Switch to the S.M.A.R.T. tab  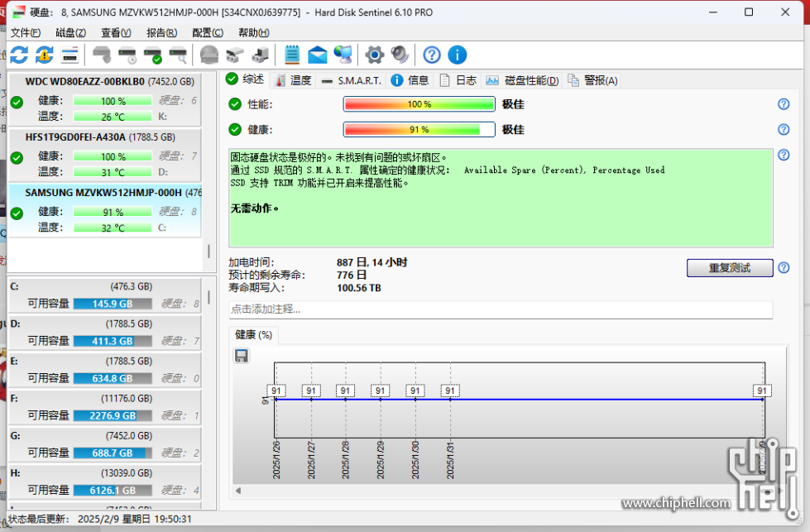click(352, 80)
